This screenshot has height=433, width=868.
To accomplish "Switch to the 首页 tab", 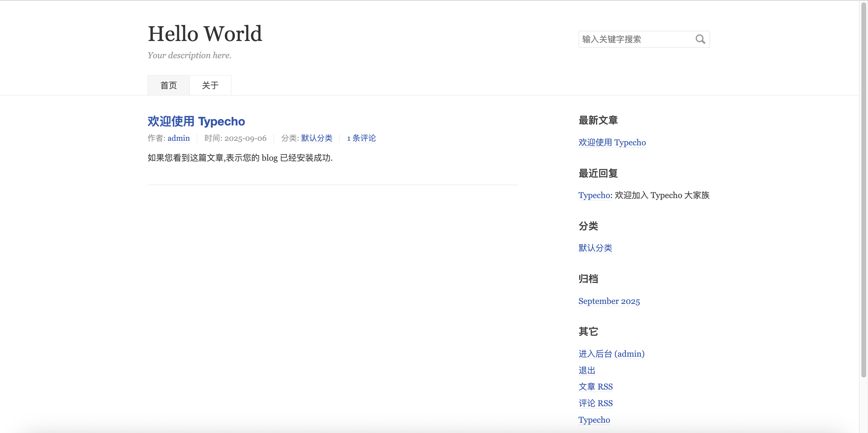I will pos(168,85).
